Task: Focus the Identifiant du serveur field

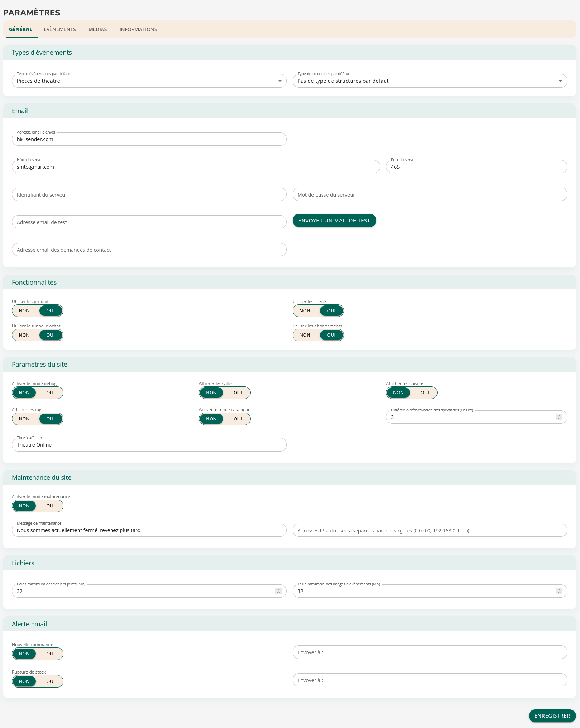Action: tap(149, 194)
